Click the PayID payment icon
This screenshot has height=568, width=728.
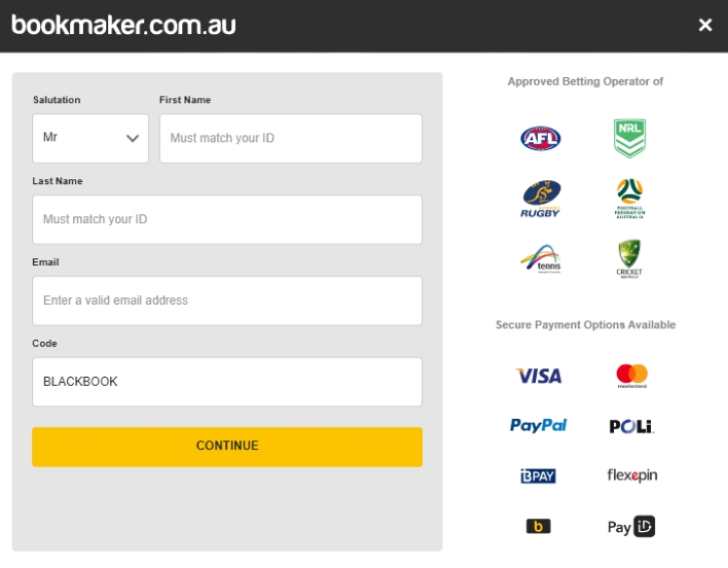[632, 526]
